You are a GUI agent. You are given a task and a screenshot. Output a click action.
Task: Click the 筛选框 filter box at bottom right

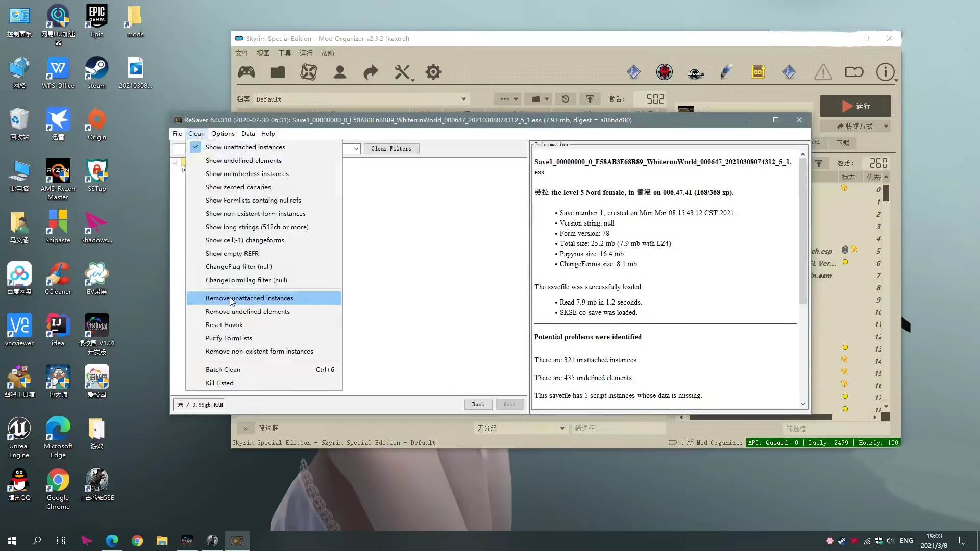point(837,428)
